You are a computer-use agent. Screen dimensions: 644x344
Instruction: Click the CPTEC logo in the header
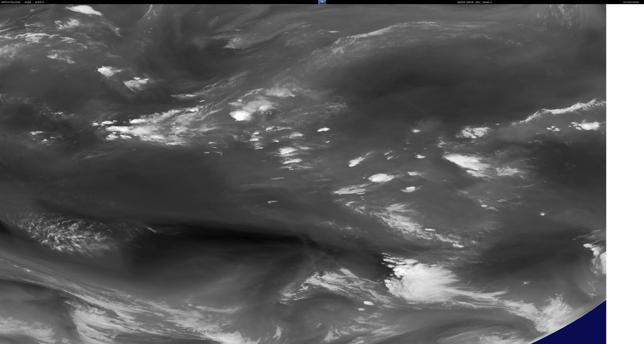(x=322, y=2)
